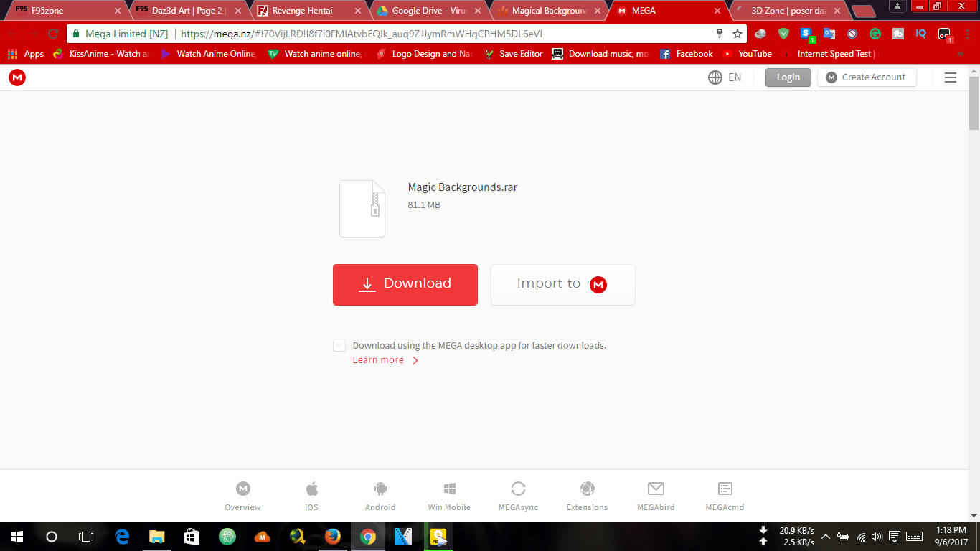The height and width of the screenshot is (551, 980).
Task: Switch to the Revenge Hentai tab
Action: [x=307, y=11]
